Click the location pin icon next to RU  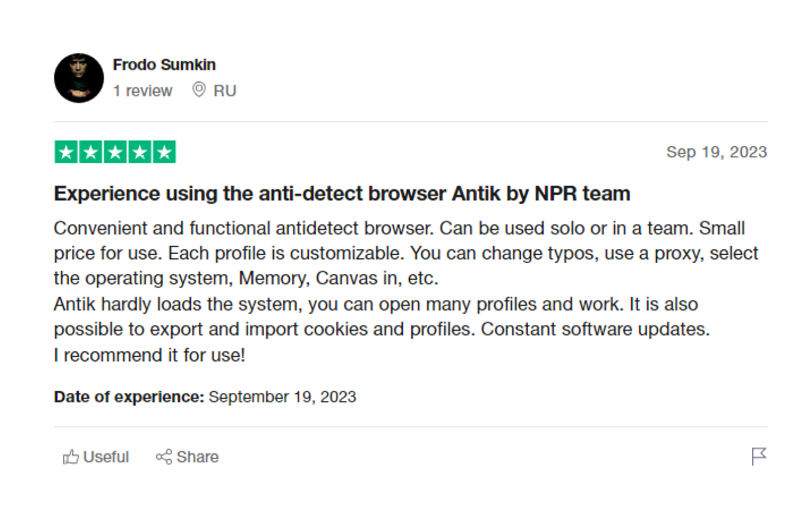pyautogui.click(x=198, y=90)
